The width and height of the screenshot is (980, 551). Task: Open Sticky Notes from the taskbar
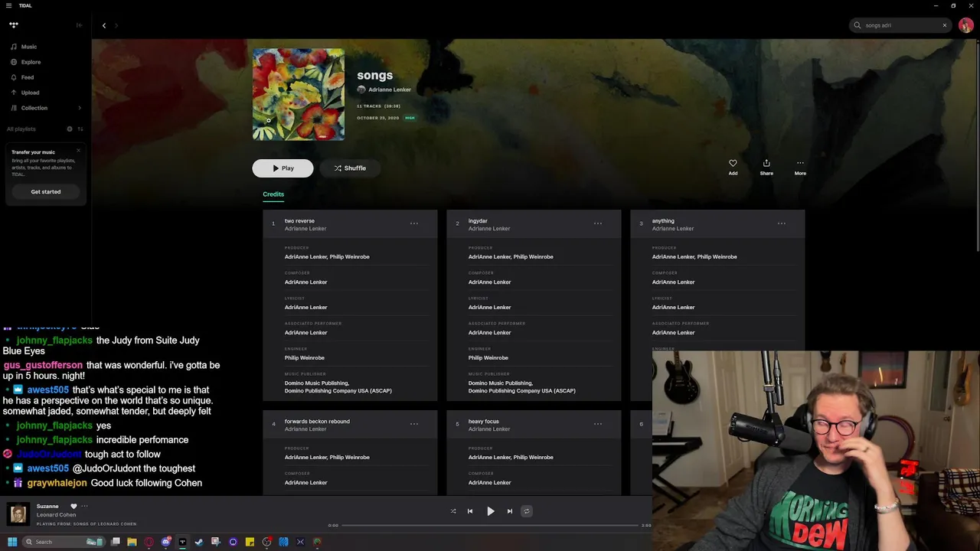coord(250,542)
